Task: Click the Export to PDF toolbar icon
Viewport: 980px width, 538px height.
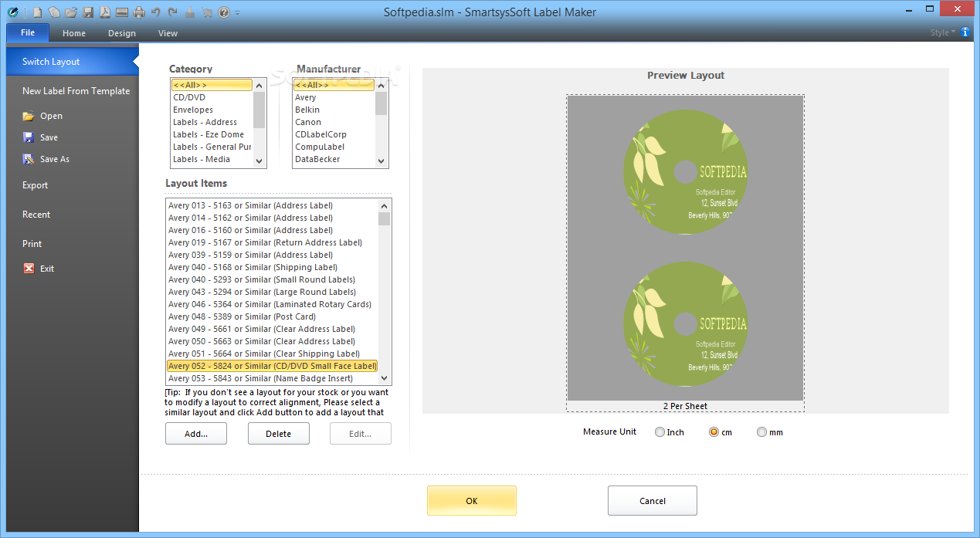Action: [x=104, y=12]
